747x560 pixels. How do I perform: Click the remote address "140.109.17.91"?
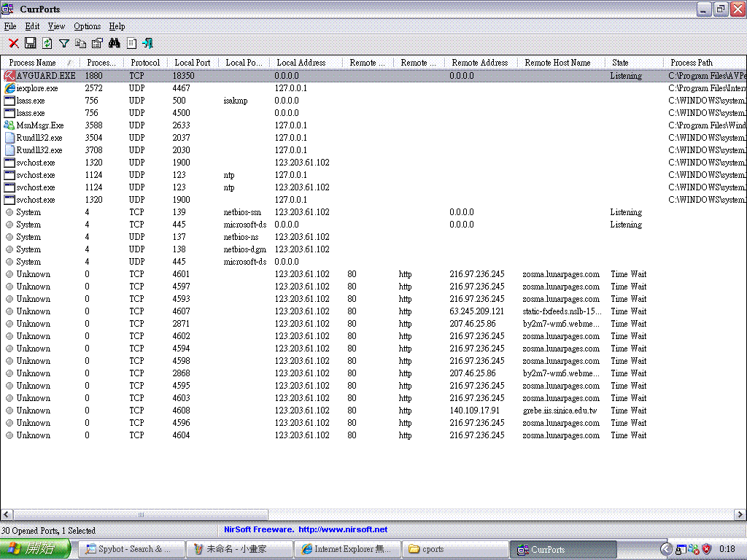coord(474,410)
